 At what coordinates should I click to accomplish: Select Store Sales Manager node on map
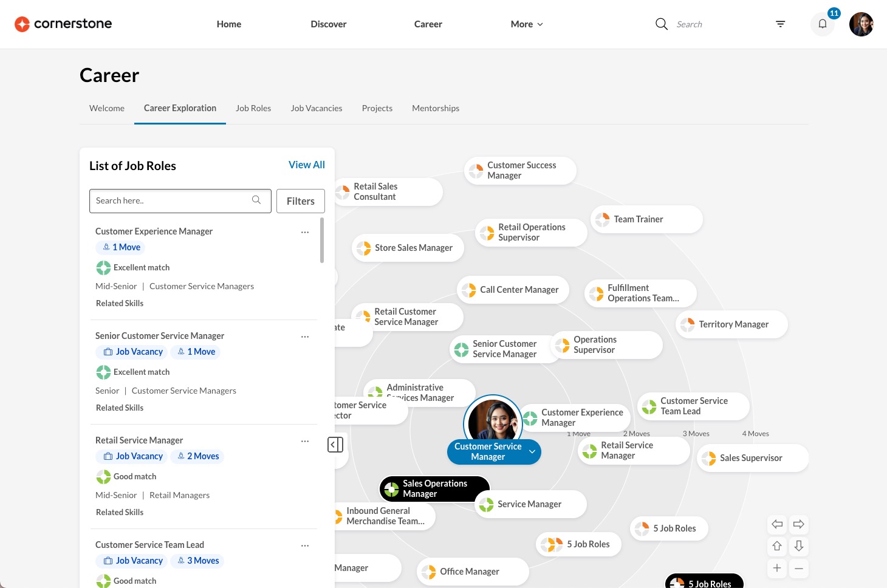(408, 248)
